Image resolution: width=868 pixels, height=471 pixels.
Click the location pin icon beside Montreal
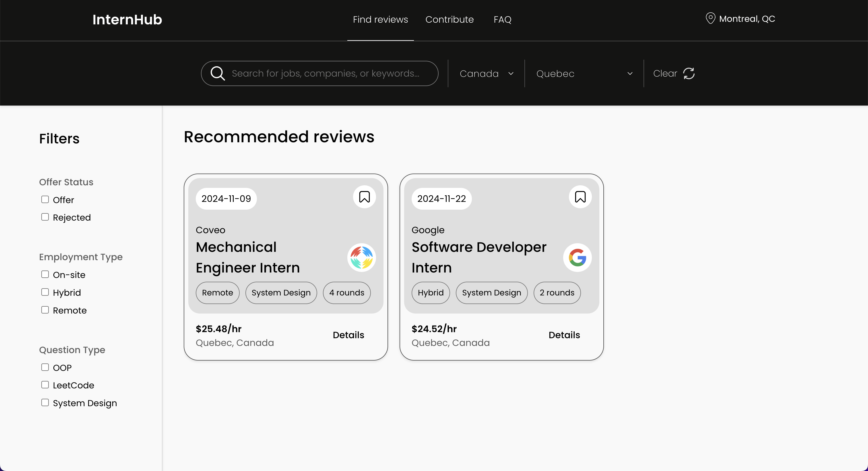point(710,19)
